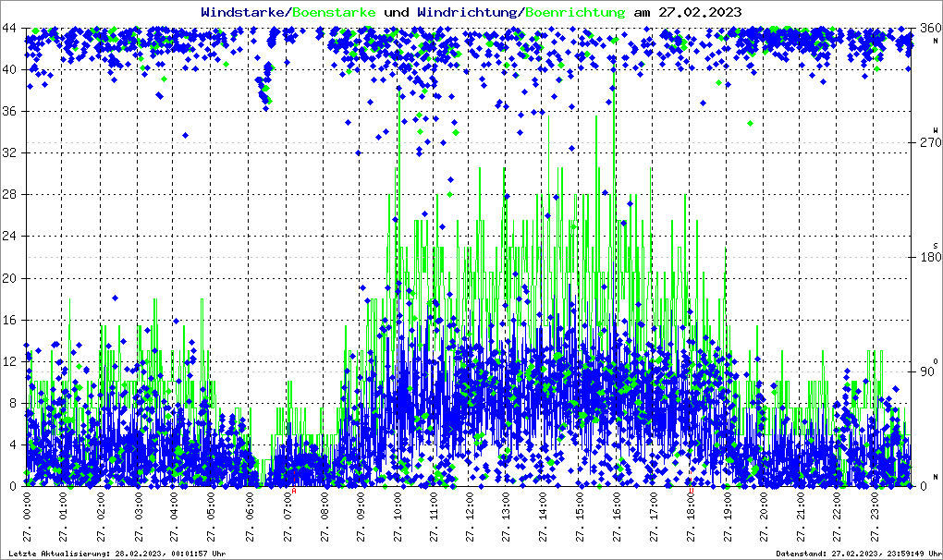Click the wind speed axis label 8
The width and height of the screenshot is (943, 560).
(x=13, y=403)
